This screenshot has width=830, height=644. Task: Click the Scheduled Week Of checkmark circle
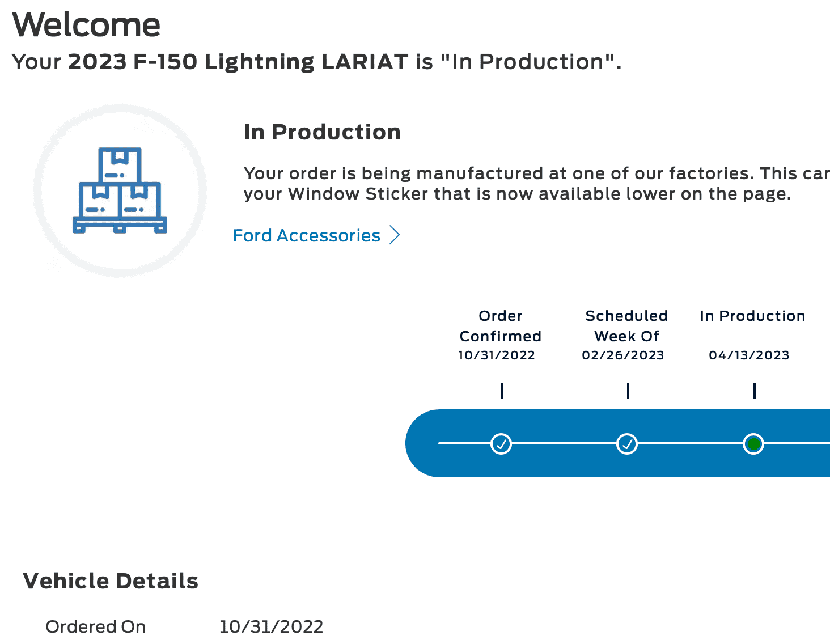coord(627,443)
